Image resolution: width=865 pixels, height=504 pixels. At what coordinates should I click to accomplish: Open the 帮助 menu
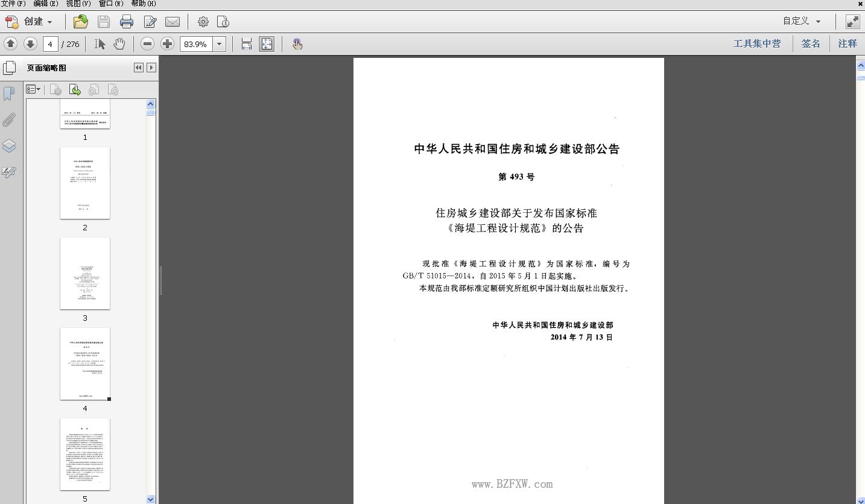point(144,4)
